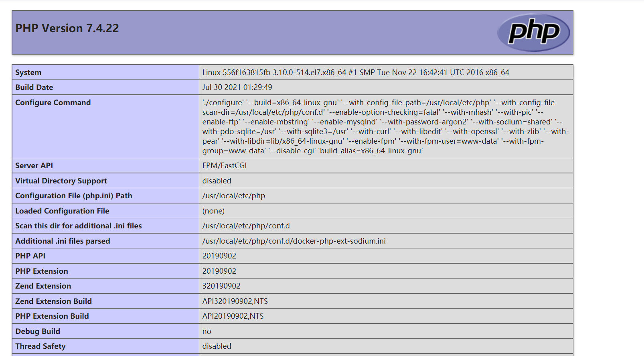Image resolution: width=644 pixels, height=356 pixels.
Task: Select the './configure' command text block
Action: (385, 126)
